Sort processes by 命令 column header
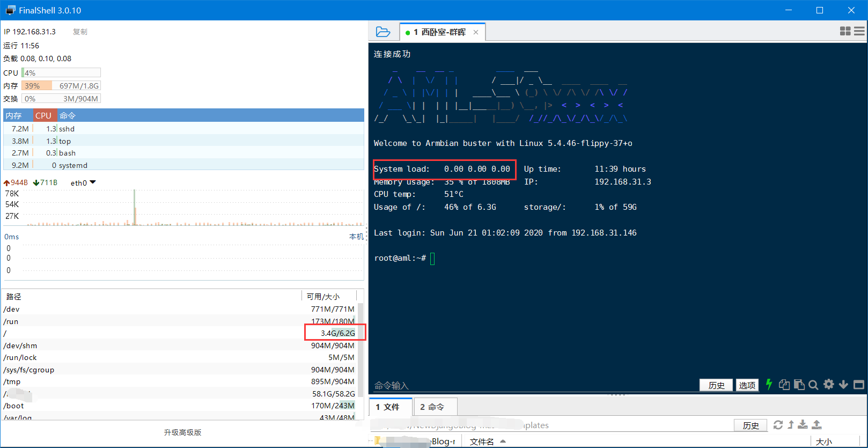The width and height of the screenshot is (868, 448). (210, 115)
